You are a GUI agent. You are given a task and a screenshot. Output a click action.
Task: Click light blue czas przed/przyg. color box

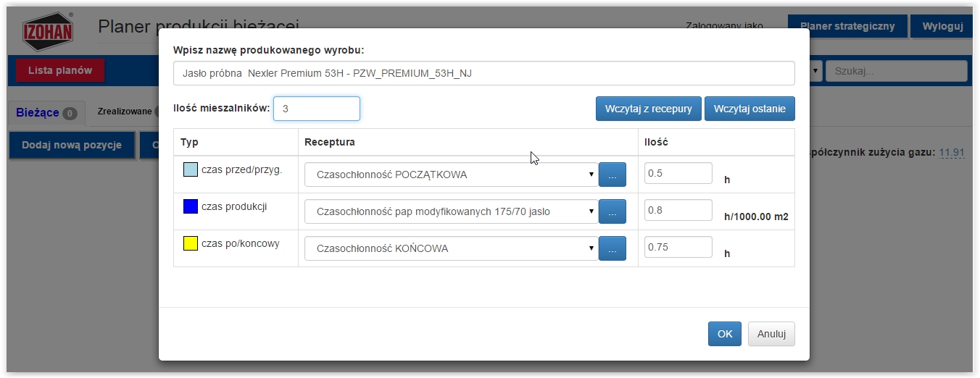coord(191,170)
